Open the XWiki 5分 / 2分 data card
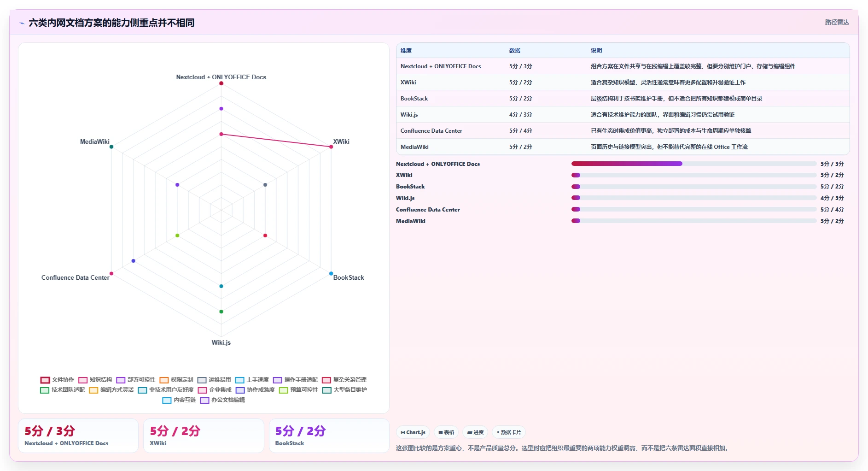This screenshot has height=471, width=868. [204, 436]
